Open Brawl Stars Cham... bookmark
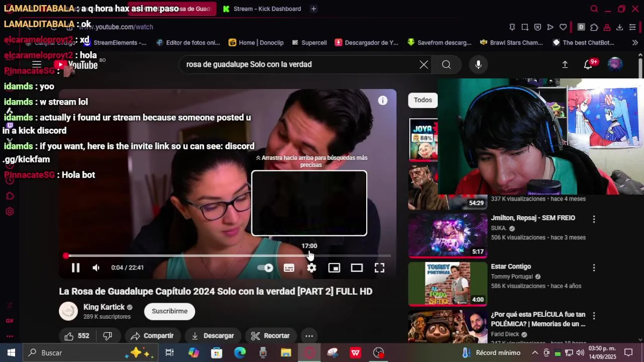 511,43
